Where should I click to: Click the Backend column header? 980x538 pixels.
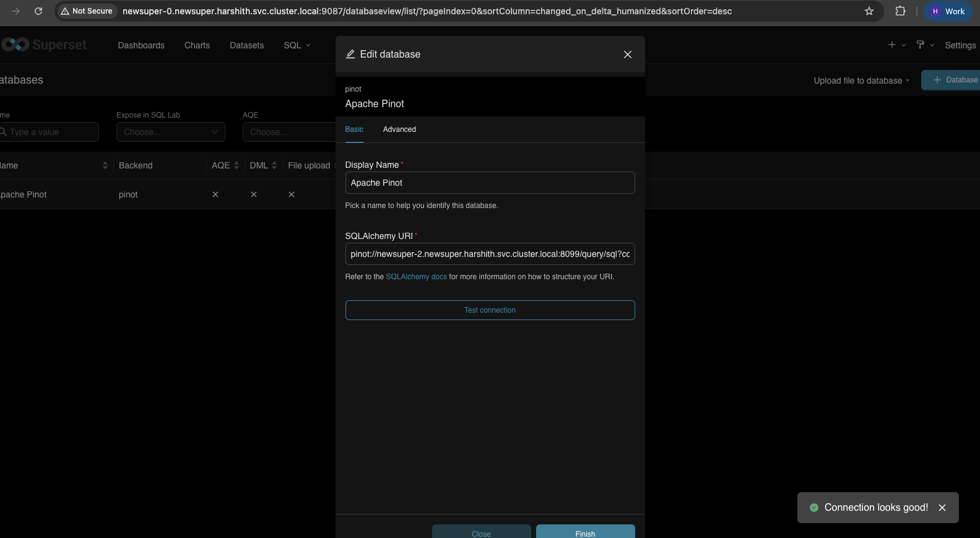pyautogui.click(x=136, y=165)
